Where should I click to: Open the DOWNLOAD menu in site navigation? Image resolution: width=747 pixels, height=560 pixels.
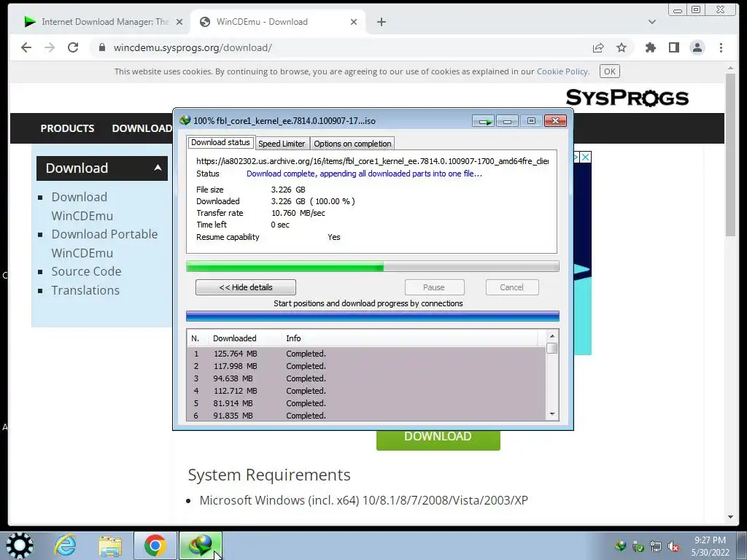tap(142, 128)
